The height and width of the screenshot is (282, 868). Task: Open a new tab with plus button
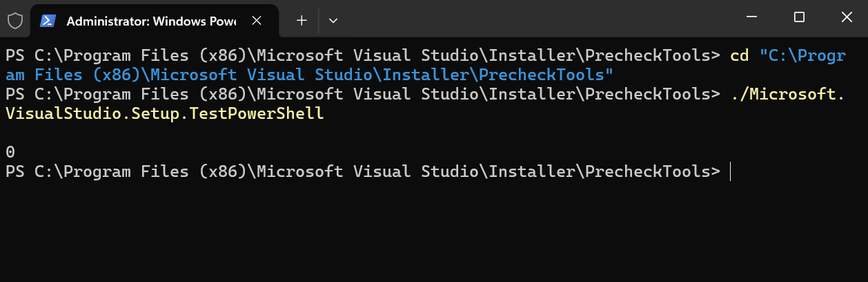tap(302, 21)
